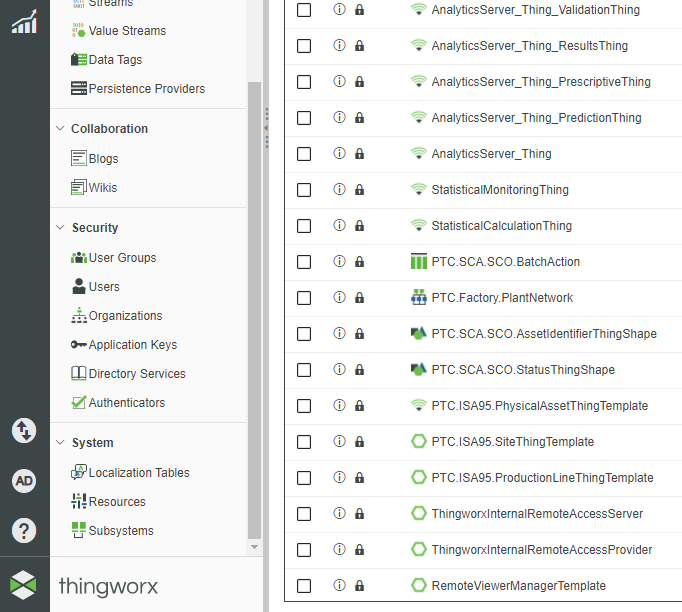Go to Application Keys menu item

tap(132, 345)
